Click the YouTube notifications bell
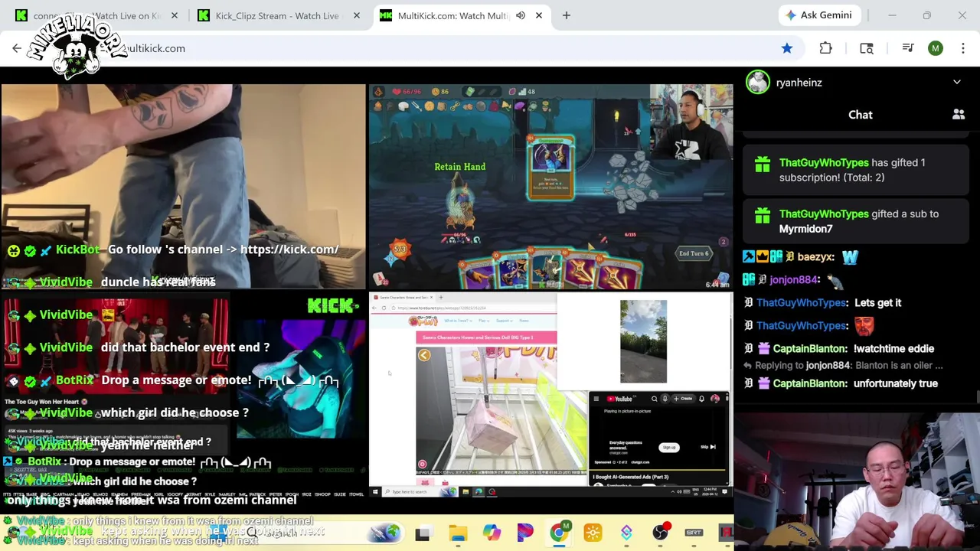This screenshot has width=980, height=551. (701, 399)
